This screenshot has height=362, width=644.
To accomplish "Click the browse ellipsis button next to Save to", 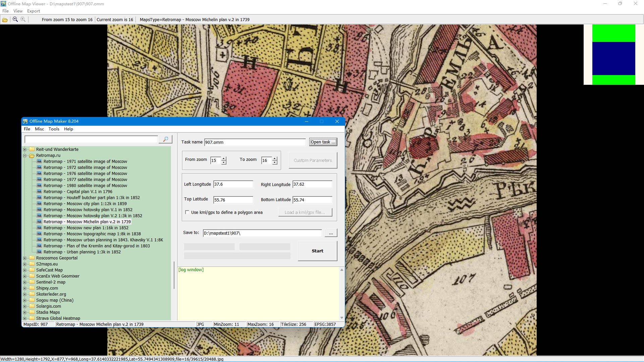I will (x=331, y=233).
